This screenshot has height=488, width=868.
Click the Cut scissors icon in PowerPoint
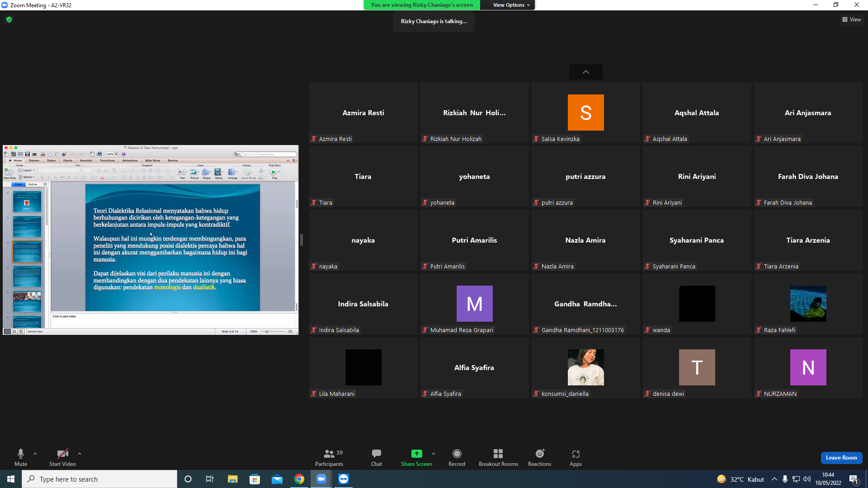coord(43,154)
